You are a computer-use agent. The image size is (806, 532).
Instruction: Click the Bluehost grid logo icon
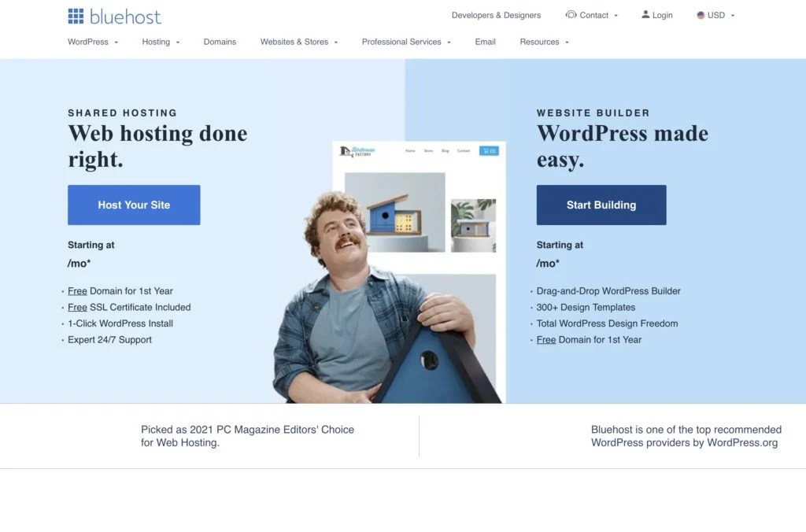[x=76, y=16]
